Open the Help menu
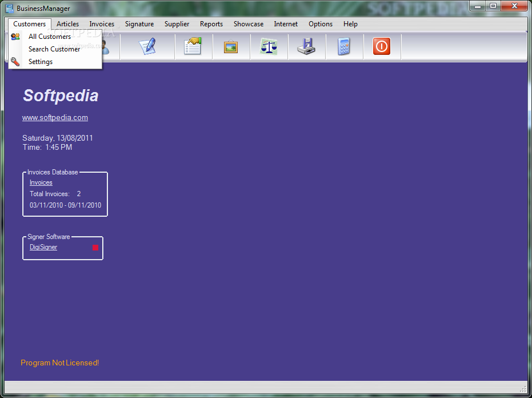The width and height of the screenshot is (532, 398). [x=350, y=24]
